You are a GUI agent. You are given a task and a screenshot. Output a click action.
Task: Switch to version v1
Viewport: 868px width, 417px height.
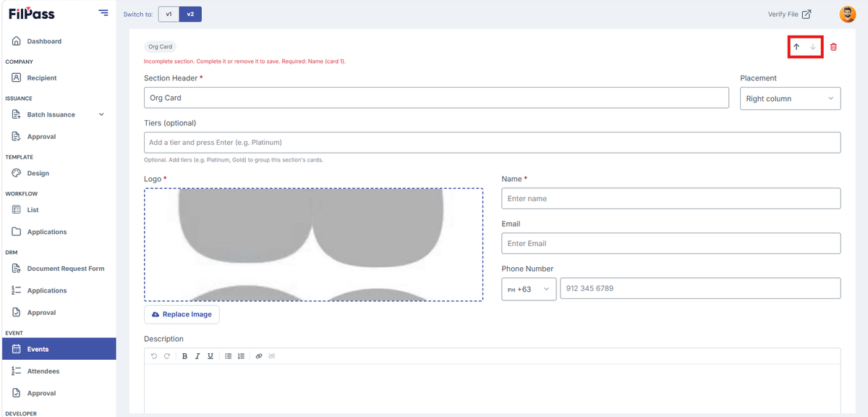169,14
